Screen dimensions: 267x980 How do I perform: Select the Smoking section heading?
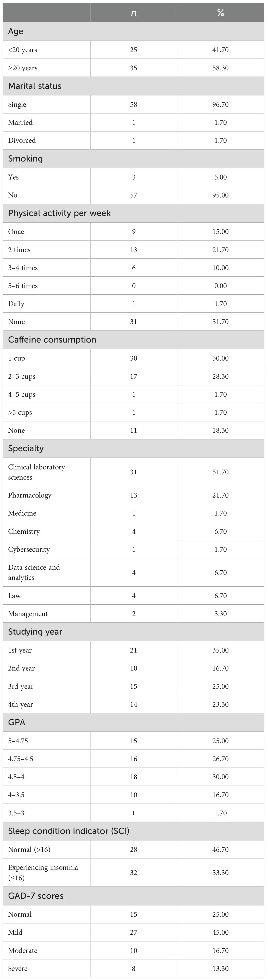pos(25,159)
